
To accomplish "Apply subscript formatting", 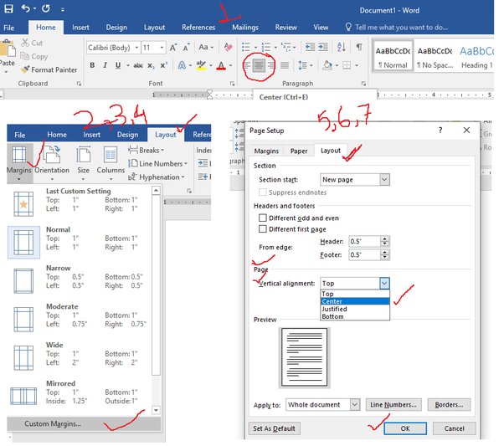I will point(151,65).
